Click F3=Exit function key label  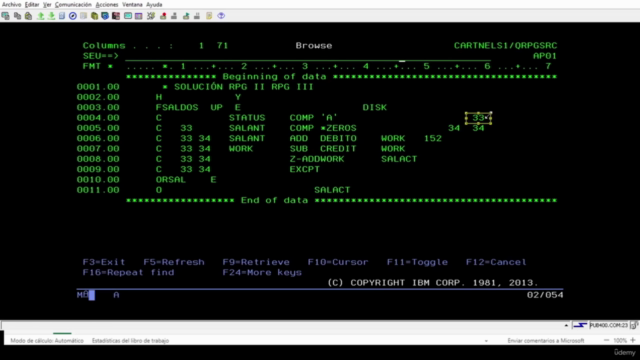104,262
